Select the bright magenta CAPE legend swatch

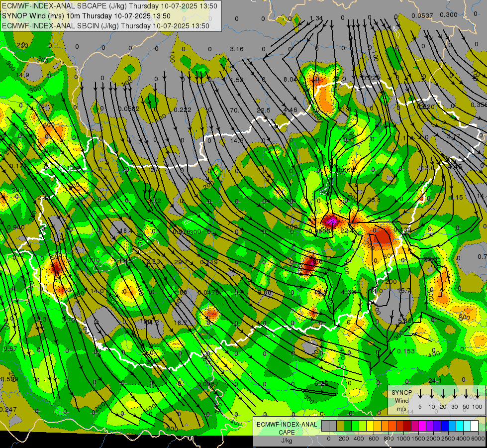tap(422, 426)
